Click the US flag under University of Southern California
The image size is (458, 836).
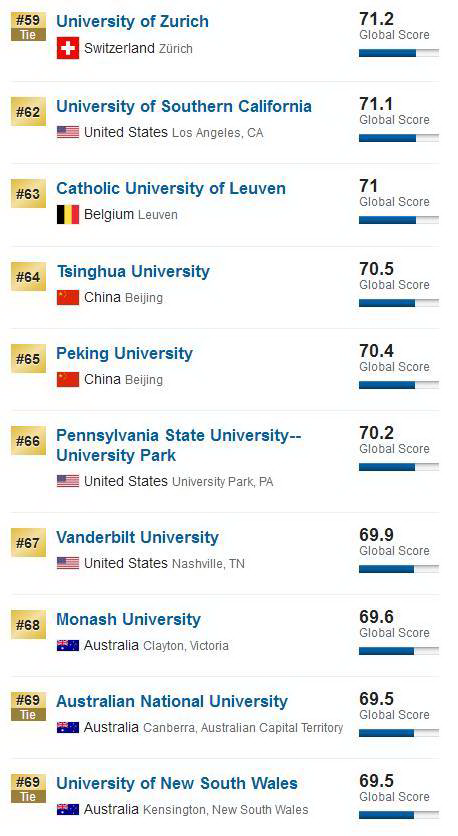68,132
